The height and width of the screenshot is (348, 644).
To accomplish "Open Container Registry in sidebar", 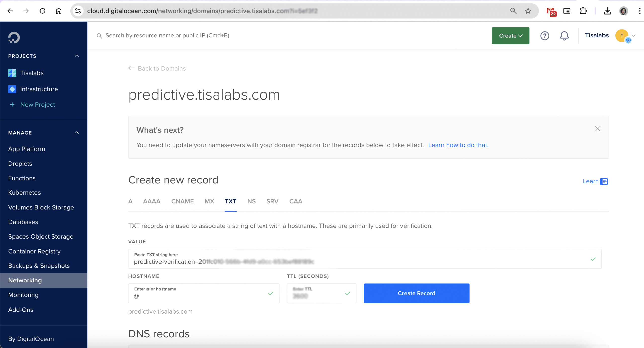I will [x=34, y=251].
